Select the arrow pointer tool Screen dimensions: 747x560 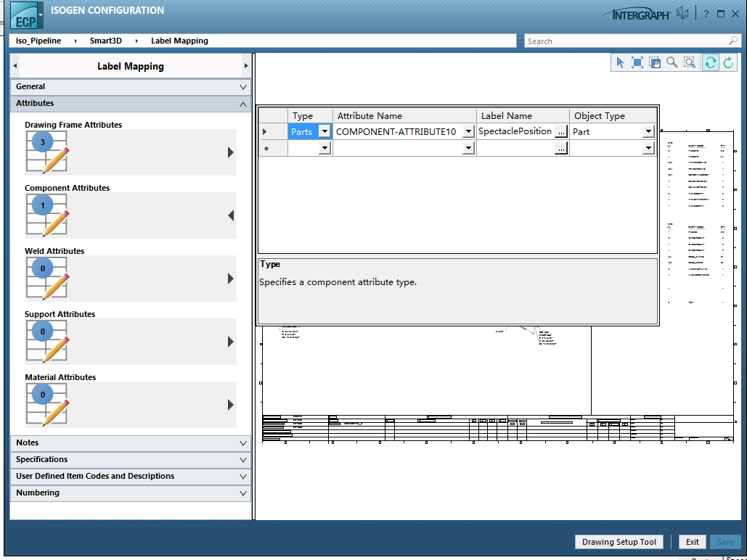click(x=620, y=62)
